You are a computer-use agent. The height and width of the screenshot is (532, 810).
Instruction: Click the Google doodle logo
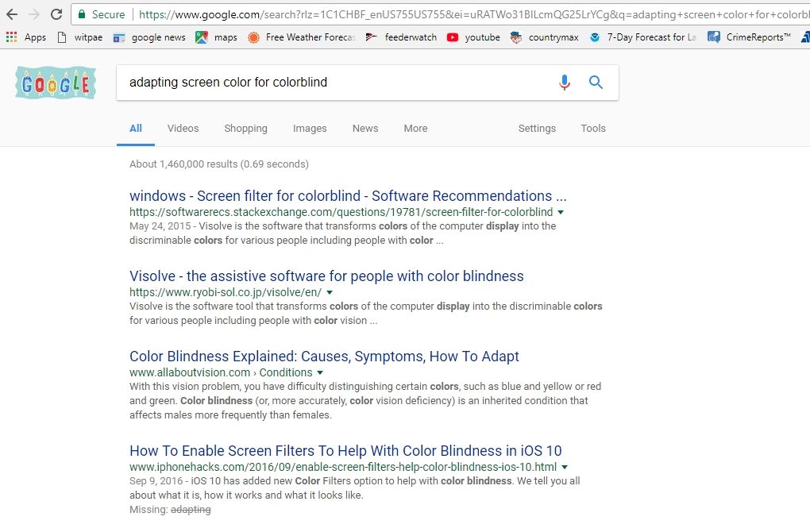click(56, 83)
